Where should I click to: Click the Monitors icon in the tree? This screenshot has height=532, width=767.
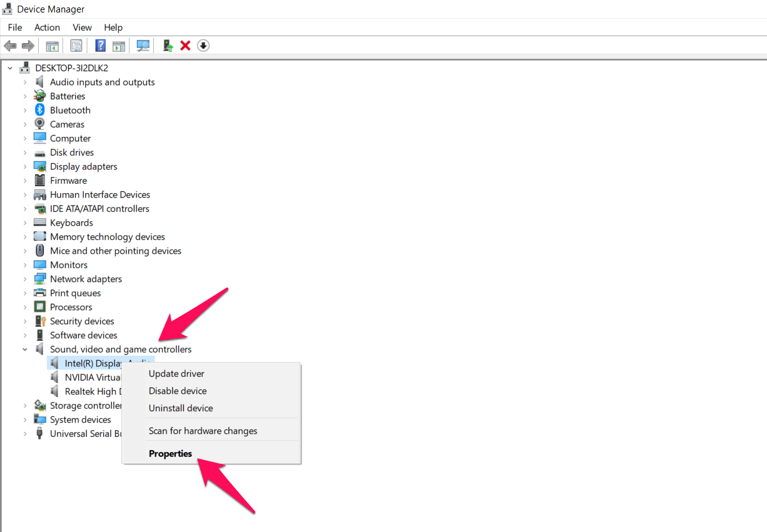(x=40, y=265)
